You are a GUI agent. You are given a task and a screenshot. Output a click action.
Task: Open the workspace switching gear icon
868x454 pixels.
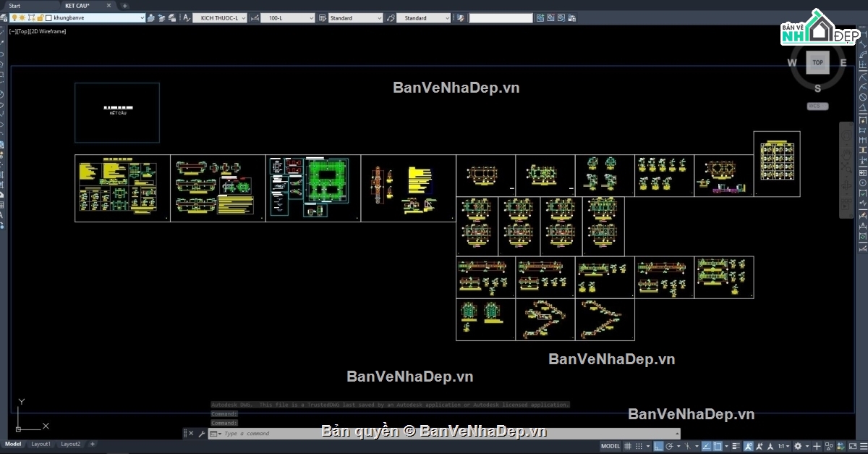798,446
